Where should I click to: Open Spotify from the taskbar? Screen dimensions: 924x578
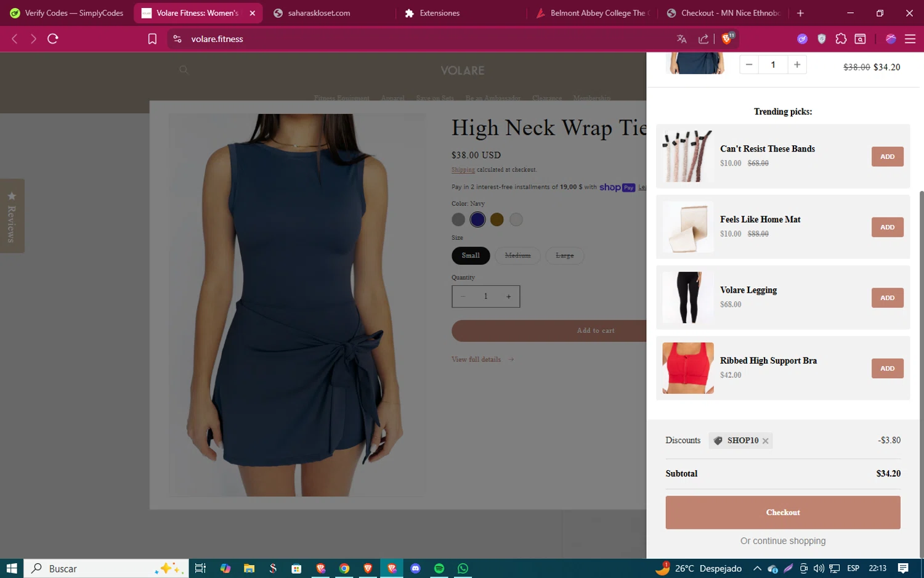pyautogui.click(x=439, y=568)
